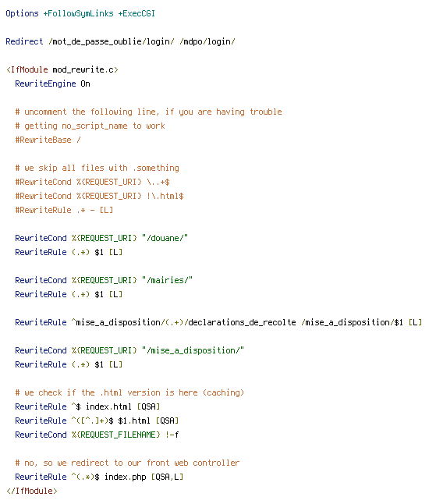This screenshot has height=504, width=429.
Task: Click the commented RewriteCond with !\.html$
Action: coord(99,196)
